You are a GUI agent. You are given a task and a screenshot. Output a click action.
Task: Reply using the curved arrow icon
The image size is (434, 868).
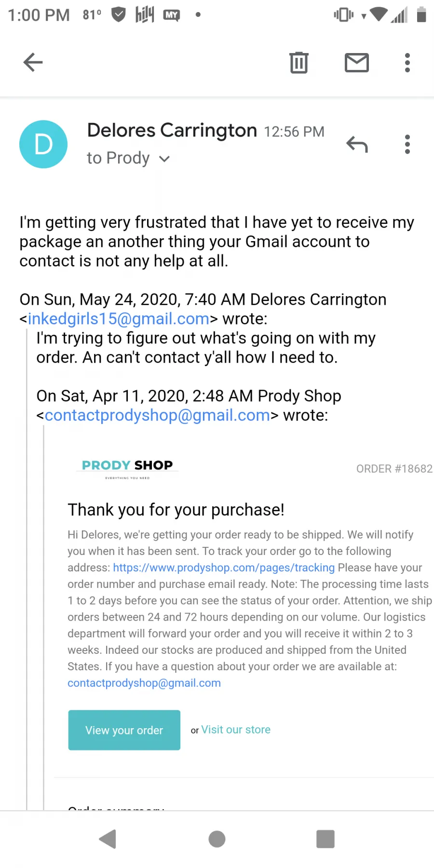click(357, 144)
